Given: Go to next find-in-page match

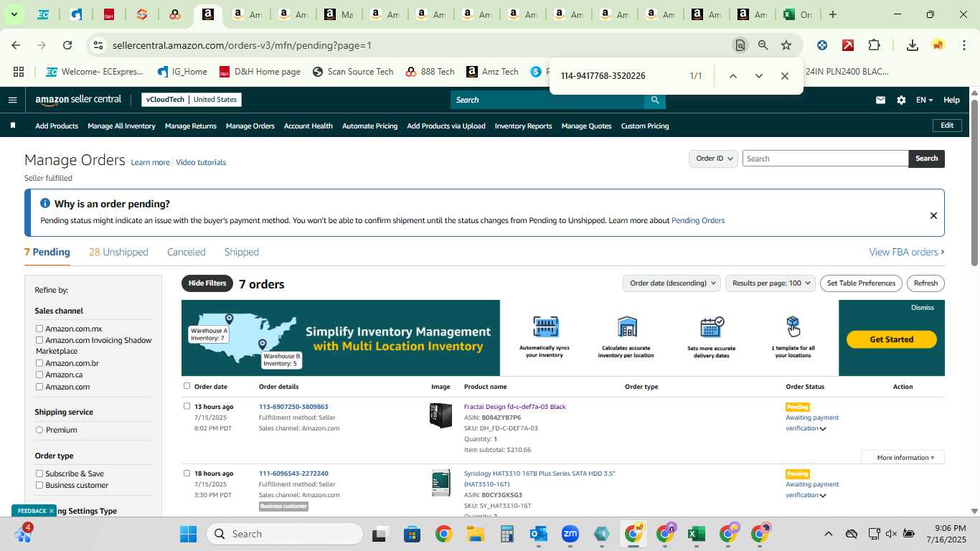Looking at the screenshot, I should click(x=758, y=76).
